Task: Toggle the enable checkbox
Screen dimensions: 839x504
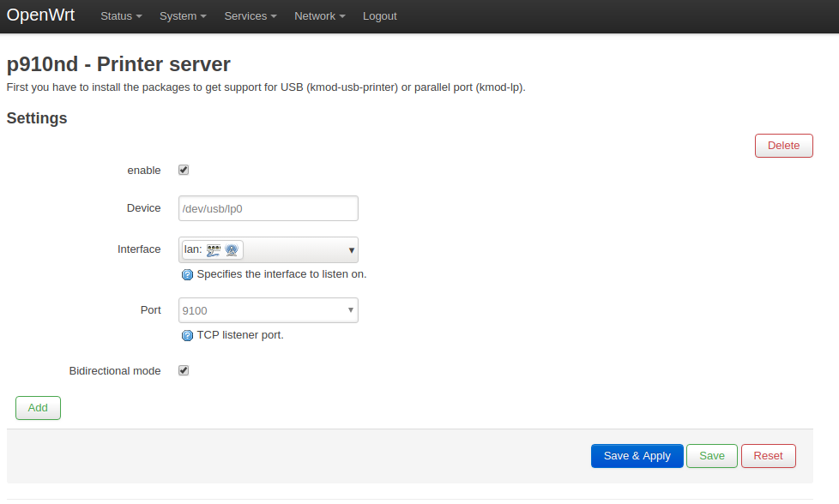Action: point(184,170)
